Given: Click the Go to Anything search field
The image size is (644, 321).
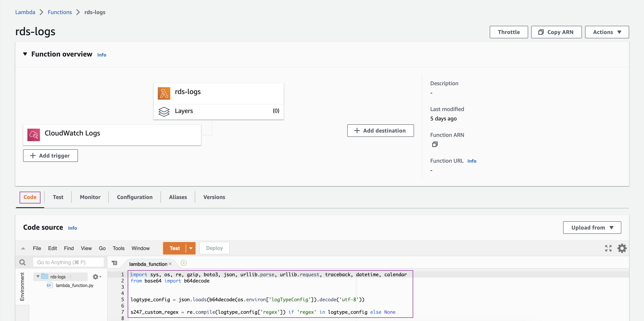Looking at the screenshot, I should [x=68, y=262].
